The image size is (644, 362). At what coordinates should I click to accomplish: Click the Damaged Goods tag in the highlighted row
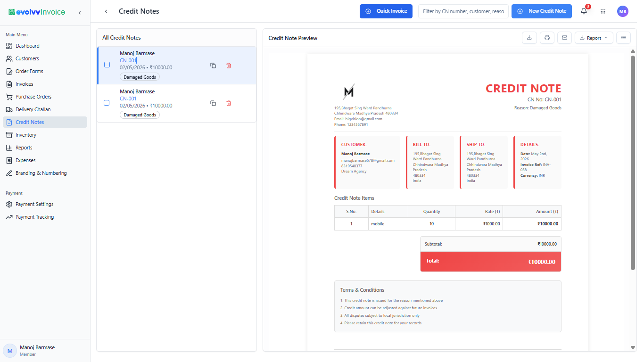click(x=140, y=77)
